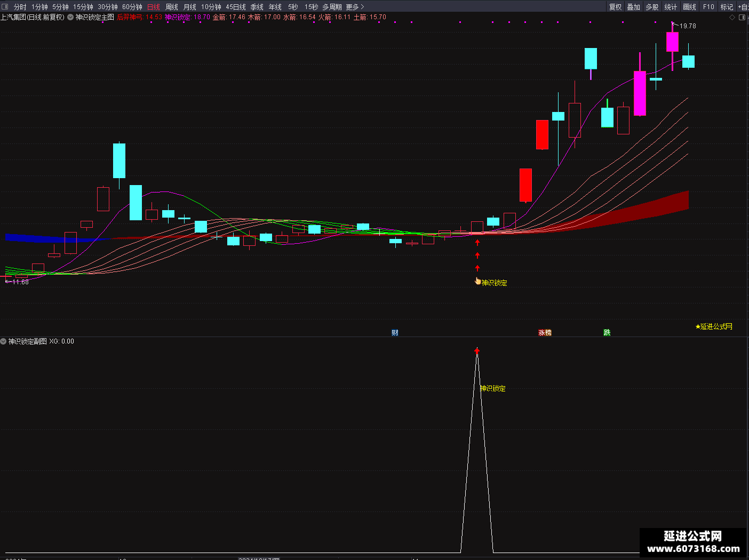Expand the 神识锁定主图 indicator dropdown
This screenshot has width=749, height=560.
tap(70, 17)
